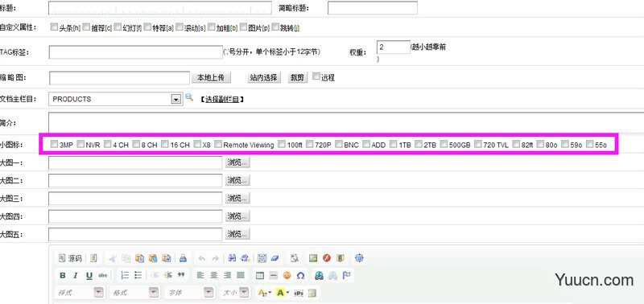
Task: Click the Blockquote quotation icon
Action: (x=181, y=275)
